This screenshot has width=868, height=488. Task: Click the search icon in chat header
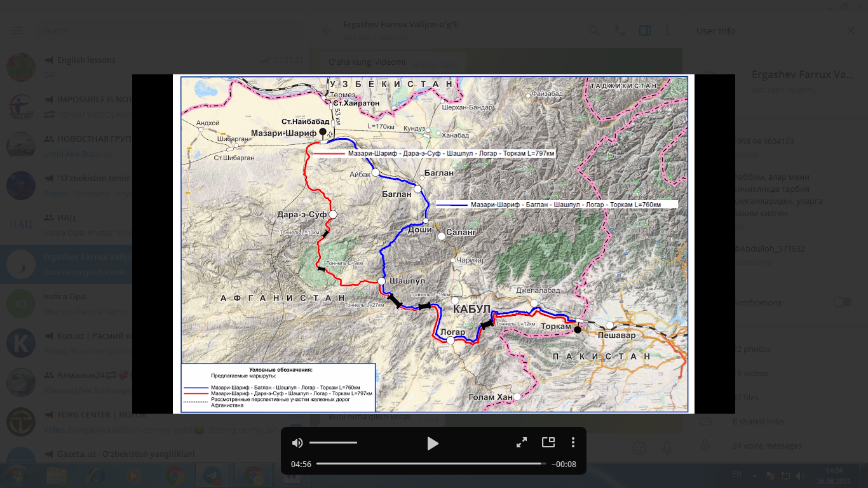593,30
